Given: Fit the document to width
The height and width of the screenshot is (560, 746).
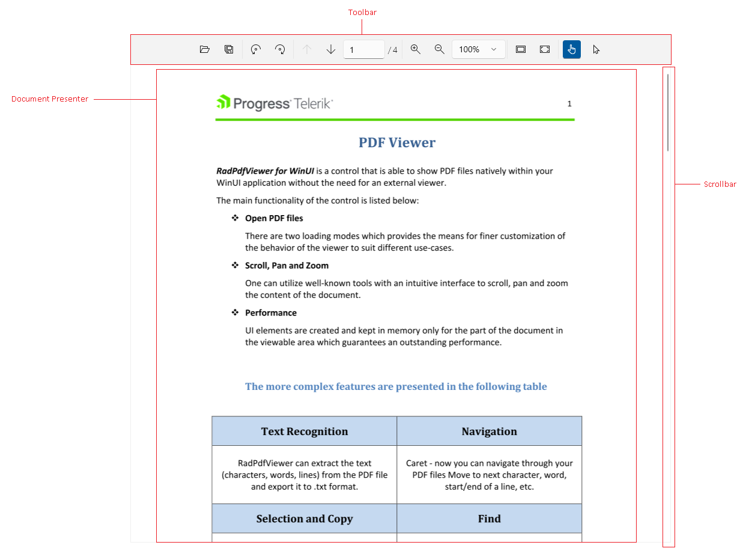Looking at the screenshot, I should pyautogui.click(x=521, y=49).
